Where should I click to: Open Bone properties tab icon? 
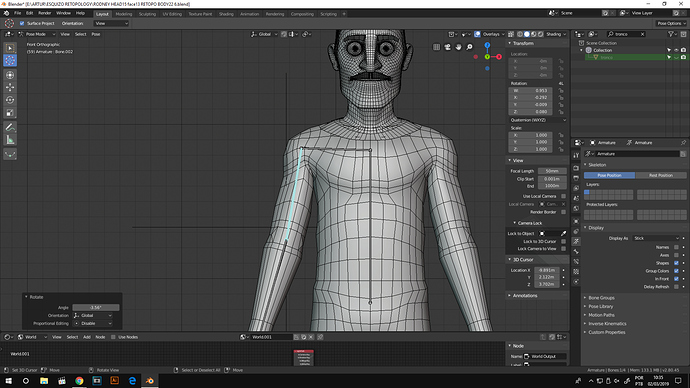[x=576, y=252]
